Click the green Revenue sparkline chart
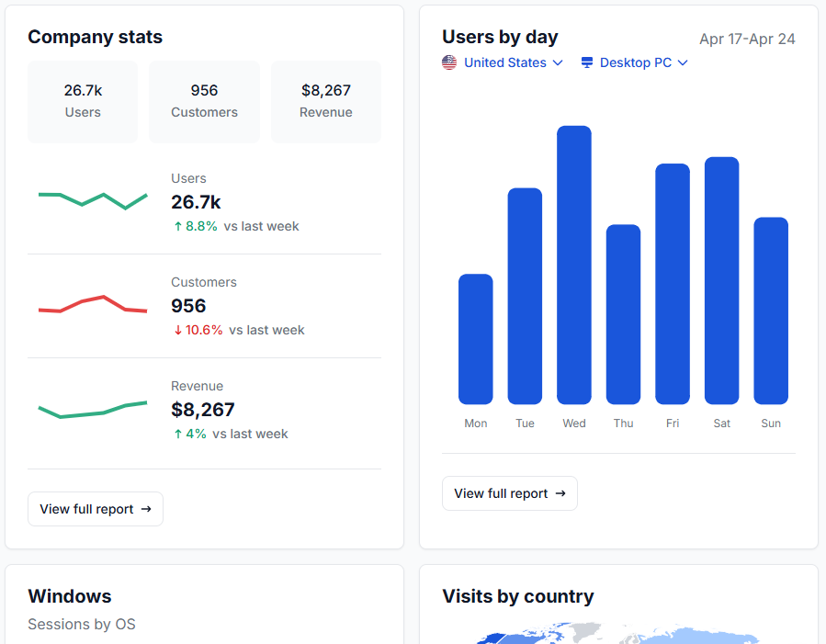Image resolution: width=826 pixels, height=644 pixels. 93,410
